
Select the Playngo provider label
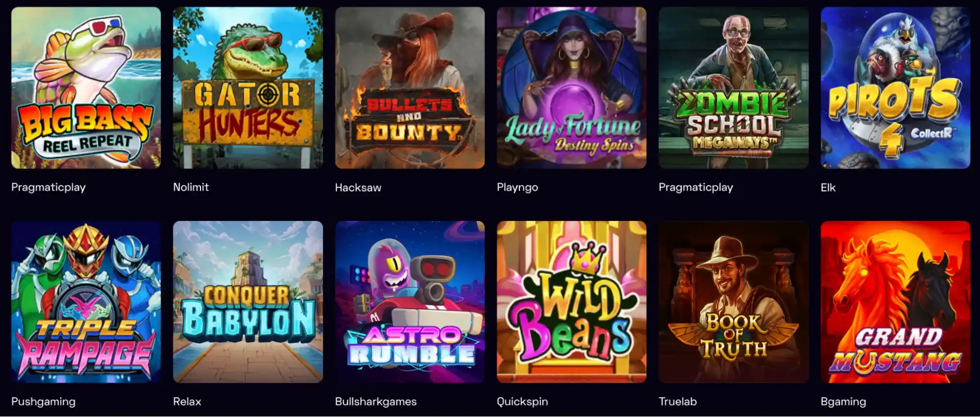pyautogui.click(x=517, y=188)
